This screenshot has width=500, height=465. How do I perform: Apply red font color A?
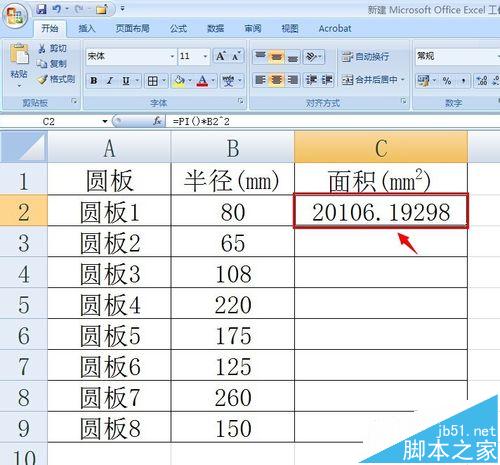(202, 81)
